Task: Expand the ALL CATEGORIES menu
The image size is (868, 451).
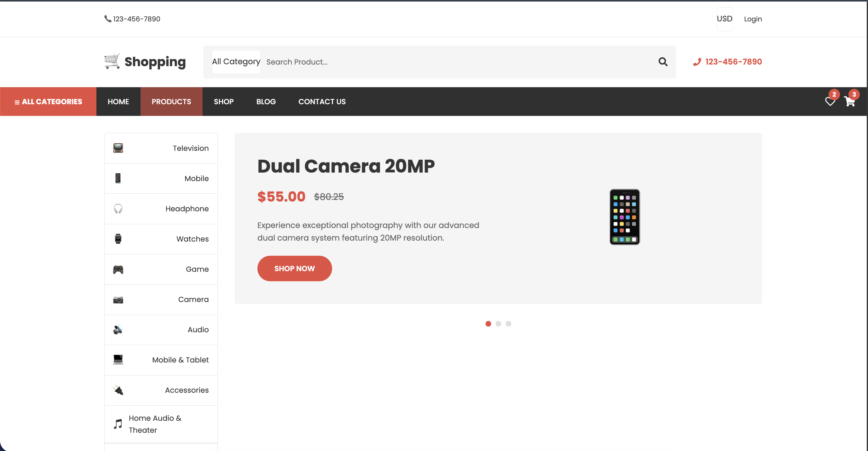Action: pos(48,101)
